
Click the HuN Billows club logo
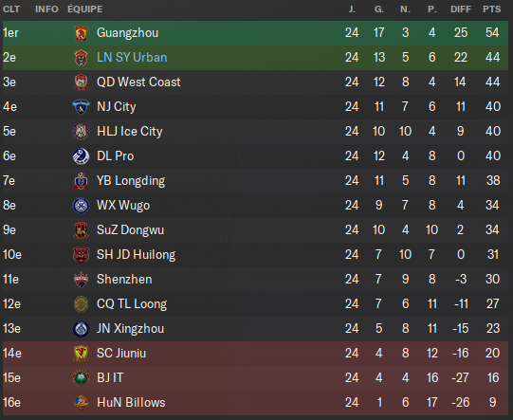pyautogui.click(x=81, y=403)
